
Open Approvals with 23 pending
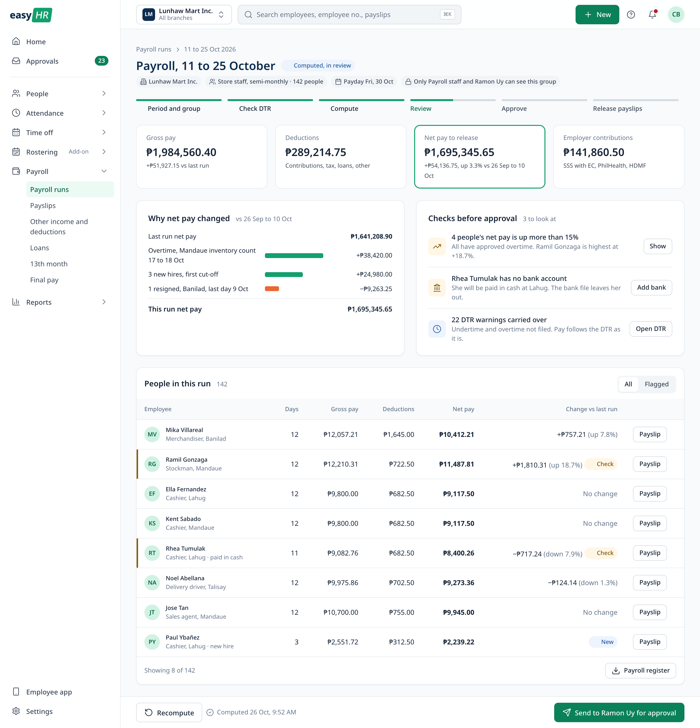pos(60,61)
